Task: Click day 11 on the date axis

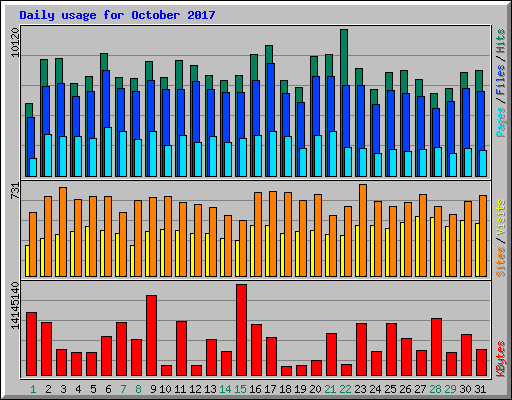Action: [180, 389]
